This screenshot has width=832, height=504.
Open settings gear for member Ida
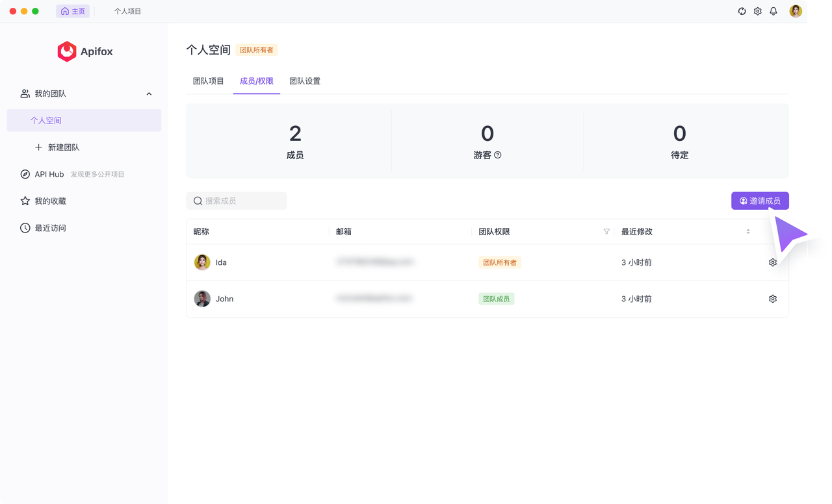[x=773, y=262]
